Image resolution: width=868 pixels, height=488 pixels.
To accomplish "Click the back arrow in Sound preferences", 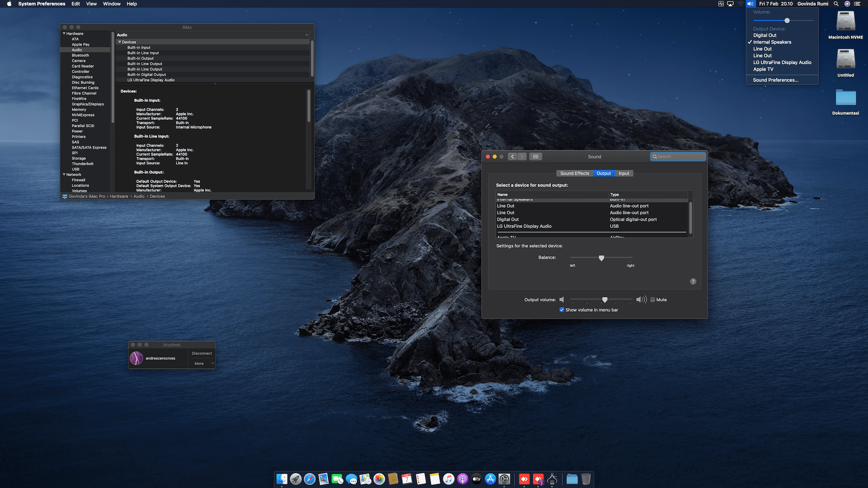I will click(512, 157).
